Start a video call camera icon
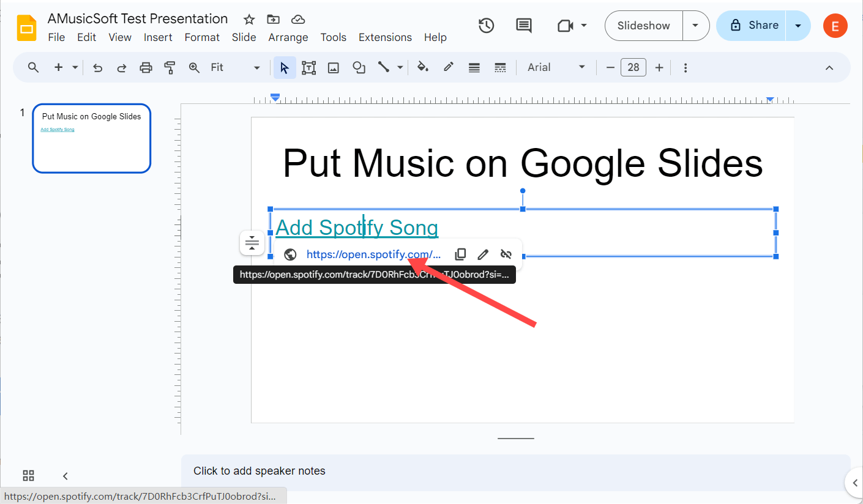 pyautogui.click(x=566, y=26)
